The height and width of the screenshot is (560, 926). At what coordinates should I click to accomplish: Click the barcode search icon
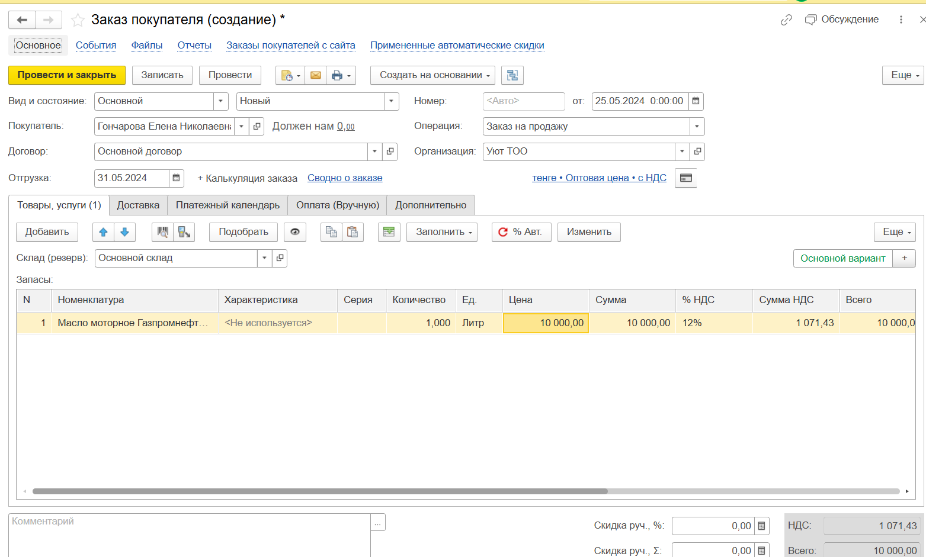pos(162,232)
